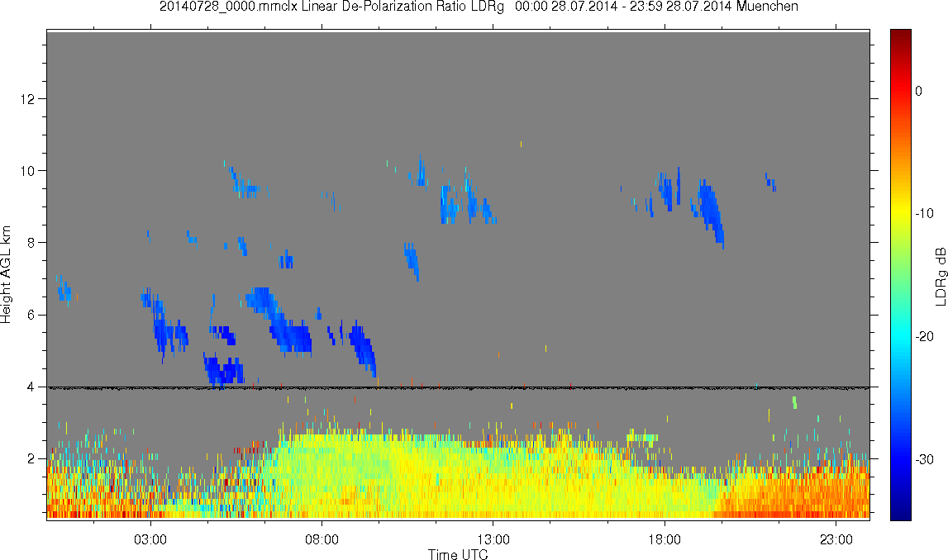Click the 03:00 time tick label
Viewport: 948px width, 560px height.
pos(150,539)
